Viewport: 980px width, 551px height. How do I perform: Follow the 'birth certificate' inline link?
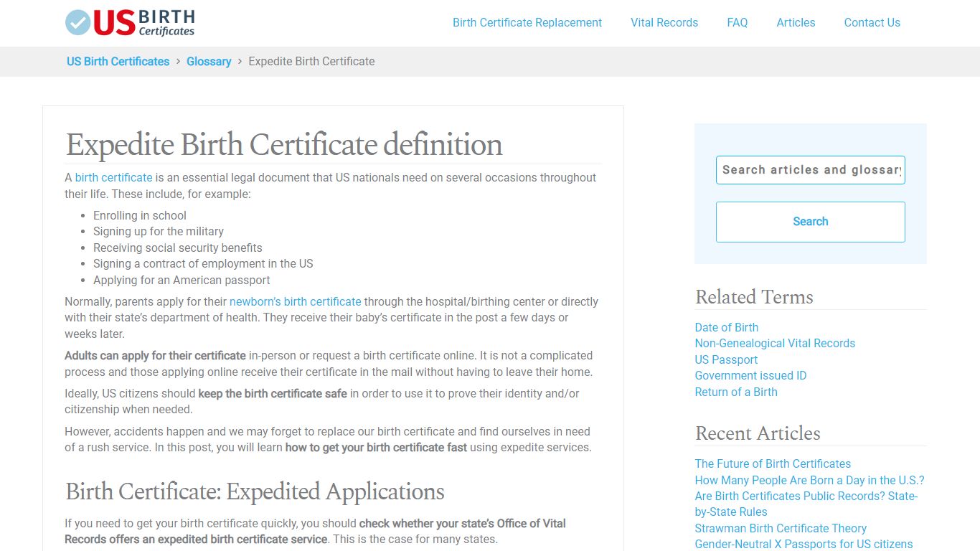[x=114, y=178]
